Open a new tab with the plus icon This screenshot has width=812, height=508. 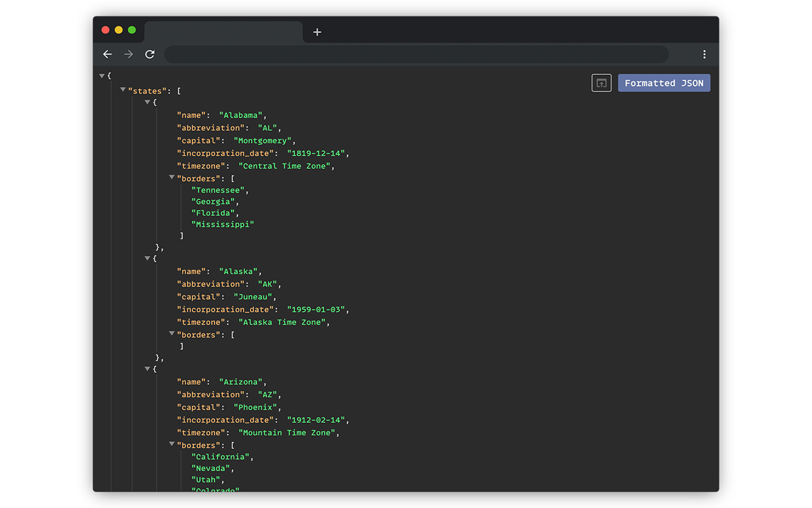coord(317,32)
